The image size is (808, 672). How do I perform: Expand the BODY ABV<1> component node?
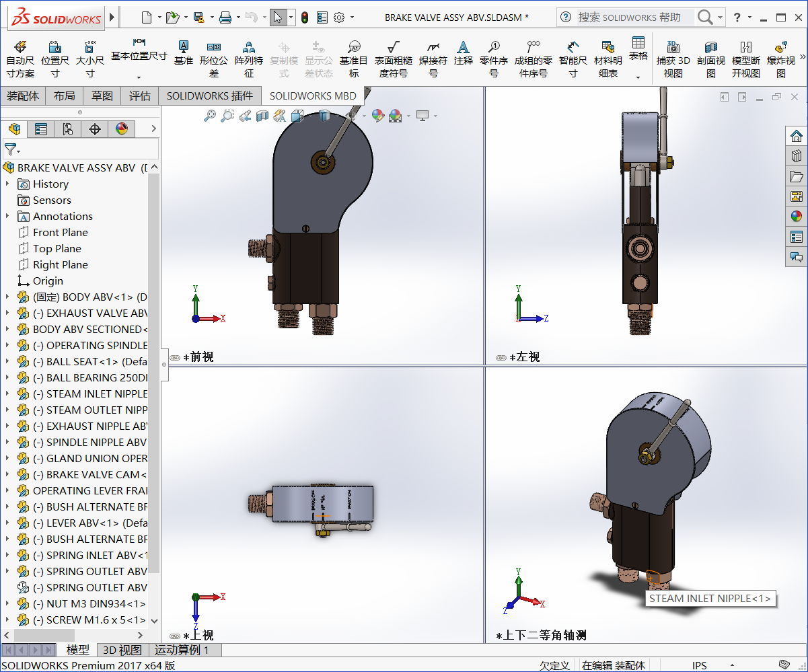(7, 297)
